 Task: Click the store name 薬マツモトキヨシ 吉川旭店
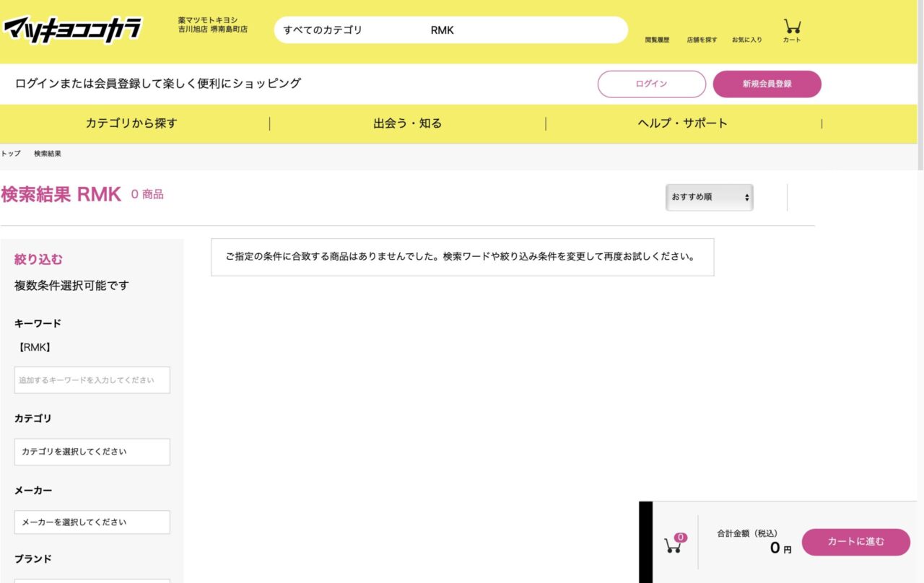point(213,25)
